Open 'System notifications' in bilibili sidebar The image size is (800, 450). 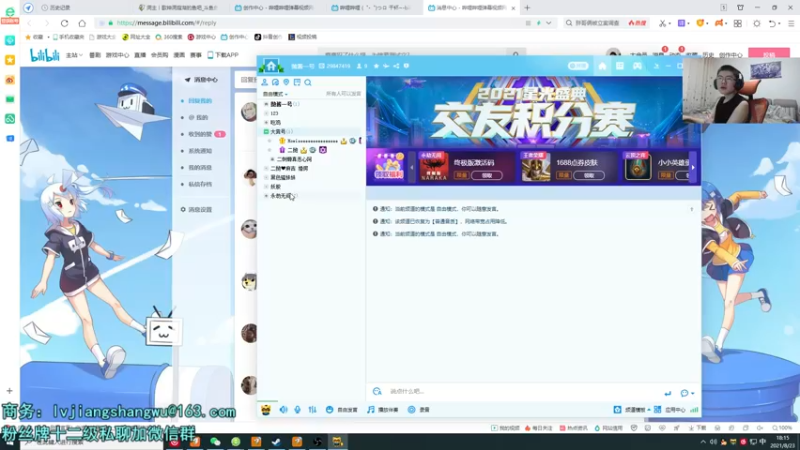pos(200,151)
